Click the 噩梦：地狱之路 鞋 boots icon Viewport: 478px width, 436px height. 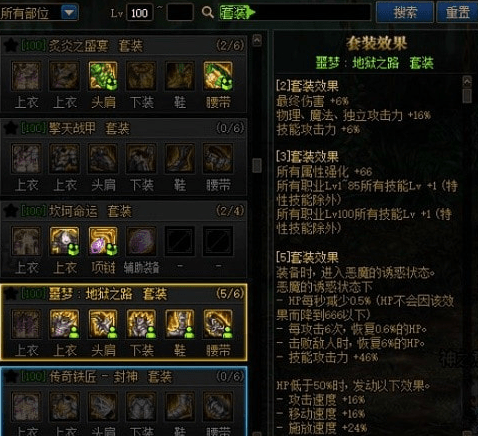180,324
